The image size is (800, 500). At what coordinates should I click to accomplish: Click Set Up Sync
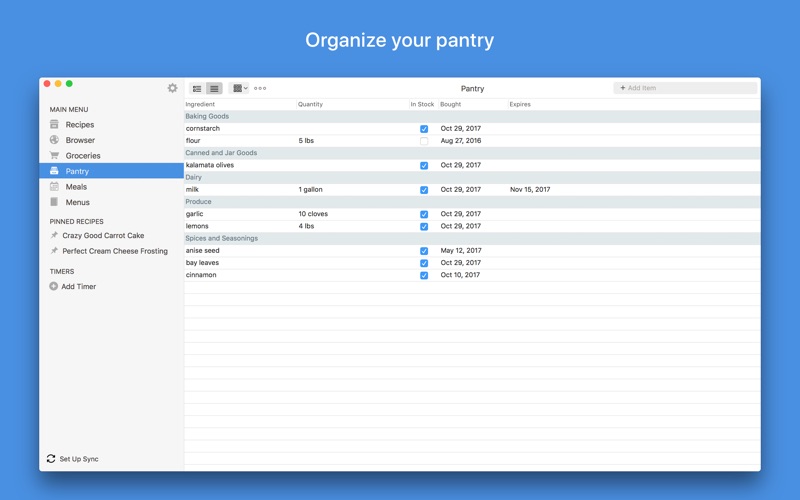(78, 459)
